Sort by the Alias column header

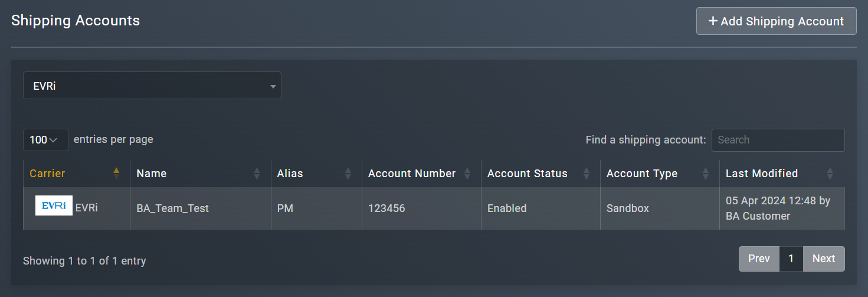[316, 174]
